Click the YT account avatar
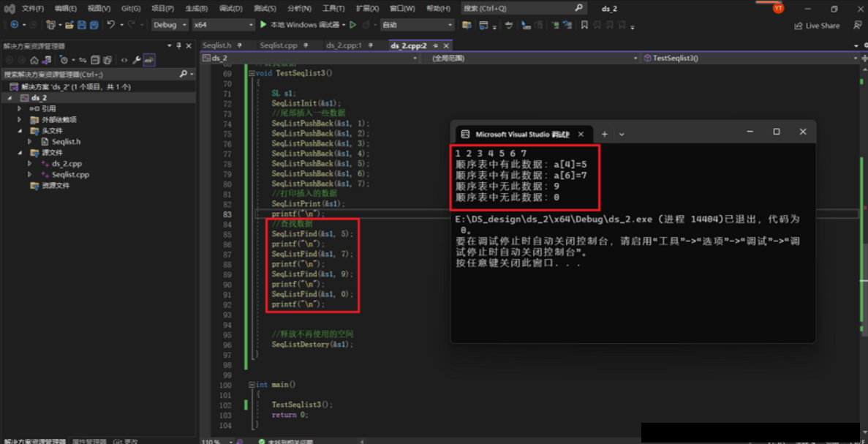The image size is (868, 444). [x=778, y=8]
